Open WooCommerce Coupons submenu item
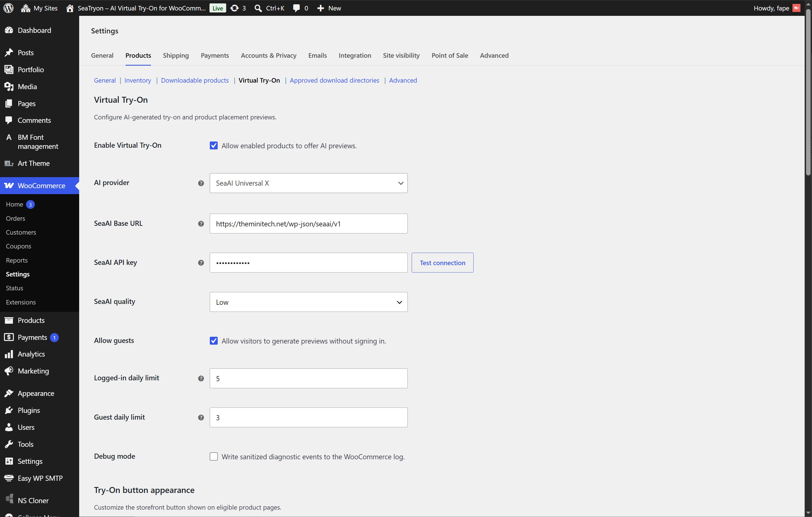This screenshot has width=812, height=517. (x=19, y=246)
